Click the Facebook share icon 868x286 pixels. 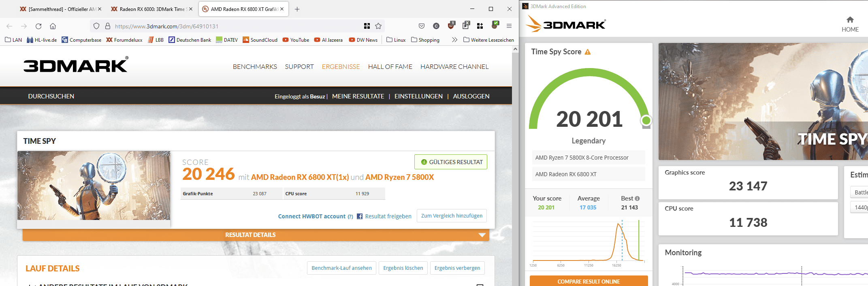[360, 216]
